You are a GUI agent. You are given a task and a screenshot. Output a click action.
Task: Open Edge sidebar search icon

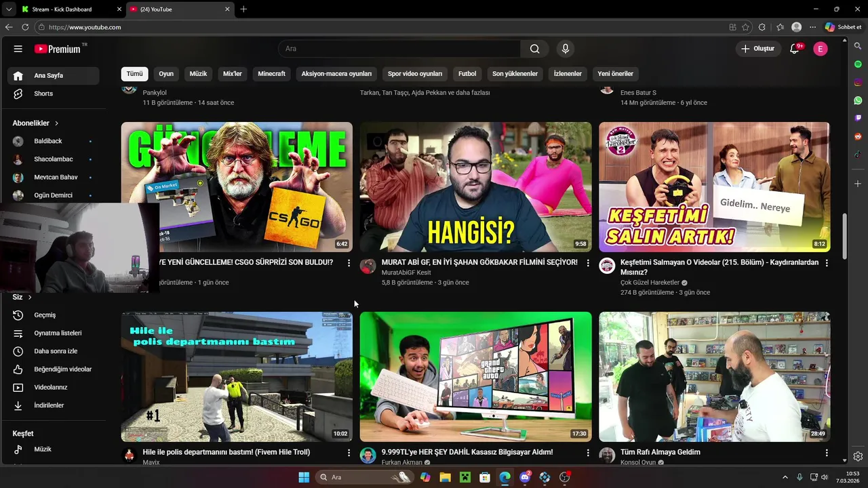point(858,46)
